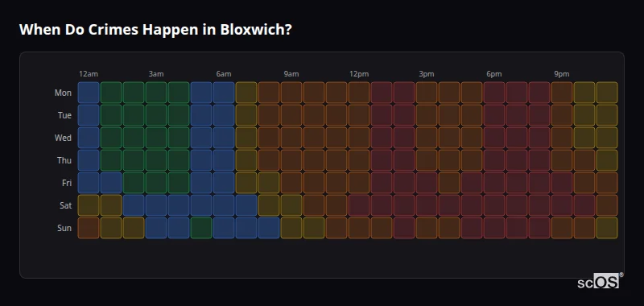Click the '6pm' hour label

(494, 74)
